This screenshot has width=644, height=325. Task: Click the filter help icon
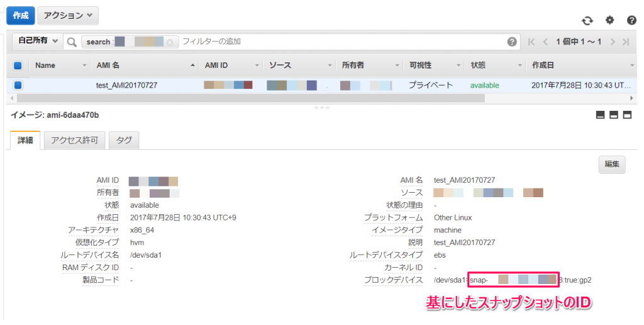point(512,42)
